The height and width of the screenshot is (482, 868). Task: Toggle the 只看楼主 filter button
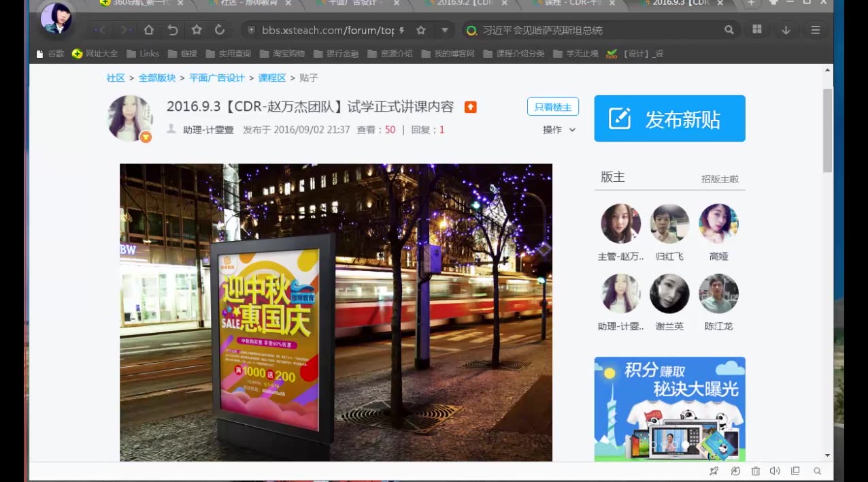pyautogui.click(x=552, y=106)
